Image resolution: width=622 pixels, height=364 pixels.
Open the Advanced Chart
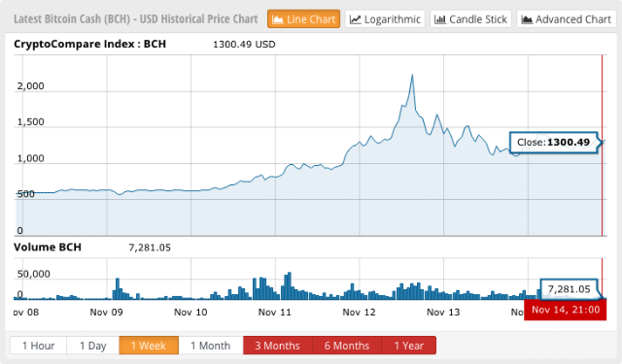click(x=566, y=19)
